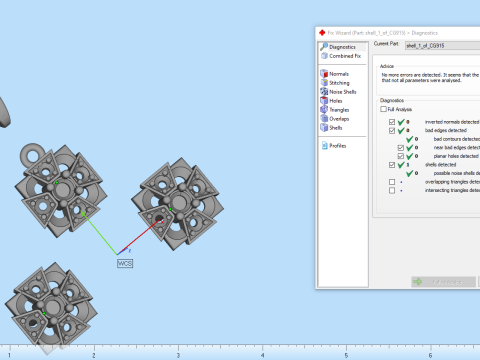Screen dimensions: 480x360
Task: Open the Diagnostics page in Fix Wizard
Action: [x=342, y=47]
